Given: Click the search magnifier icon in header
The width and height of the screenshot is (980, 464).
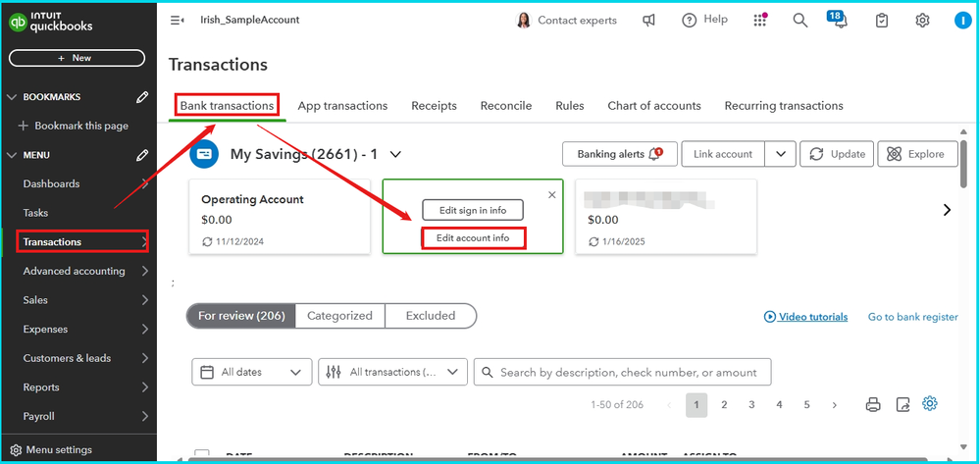Looking at the screenshot, I should tap(800, 21).
